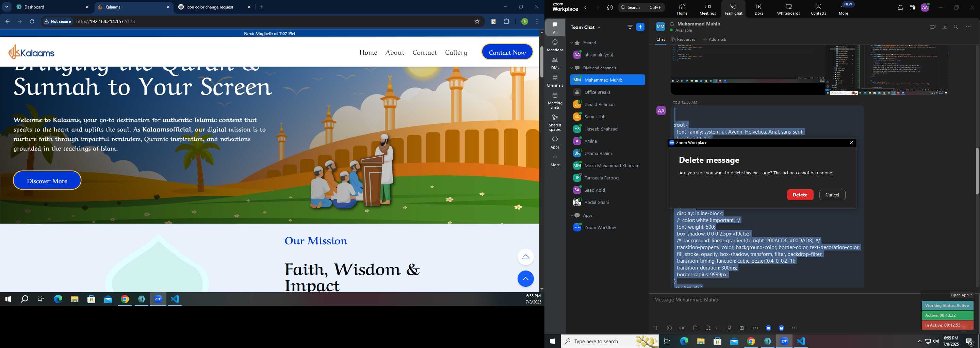
Task: Record audio message with microphone icon
Action: 729,328
